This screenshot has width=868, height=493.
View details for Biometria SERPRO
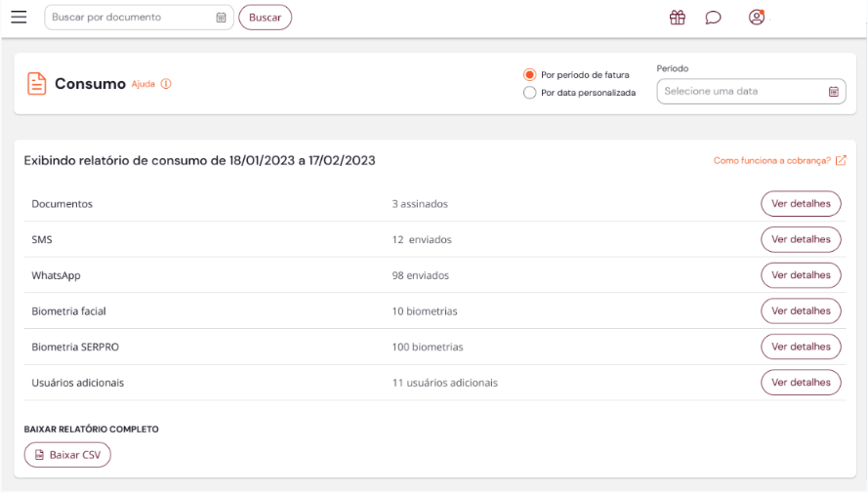[801, 347]
